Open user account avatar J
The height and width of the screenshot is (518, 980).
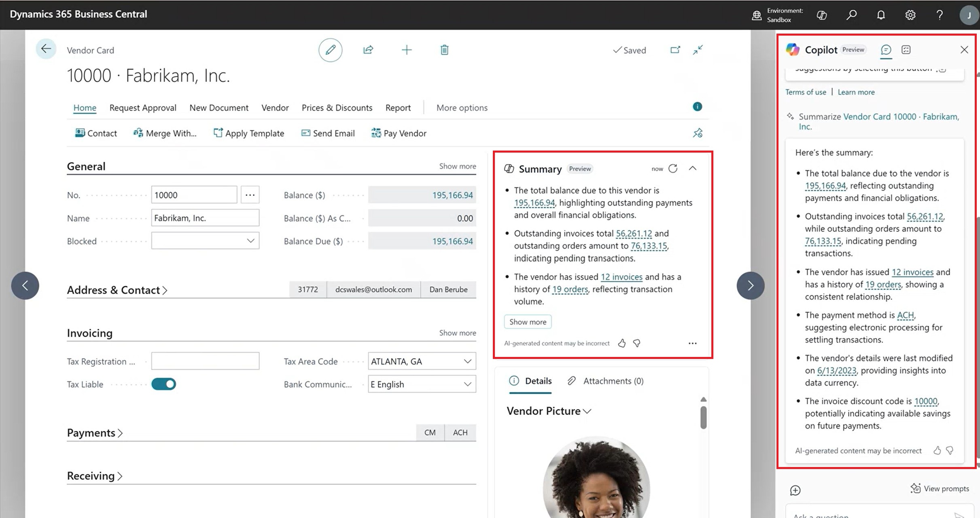pyautogui.click(x=969, y=15)
